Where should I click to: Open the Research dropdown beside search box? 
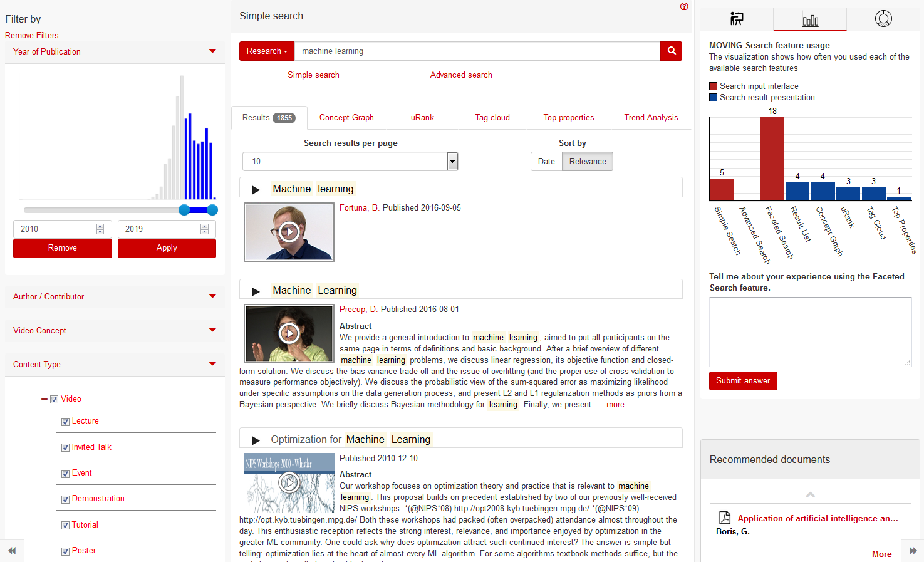(x=267, y=51)
